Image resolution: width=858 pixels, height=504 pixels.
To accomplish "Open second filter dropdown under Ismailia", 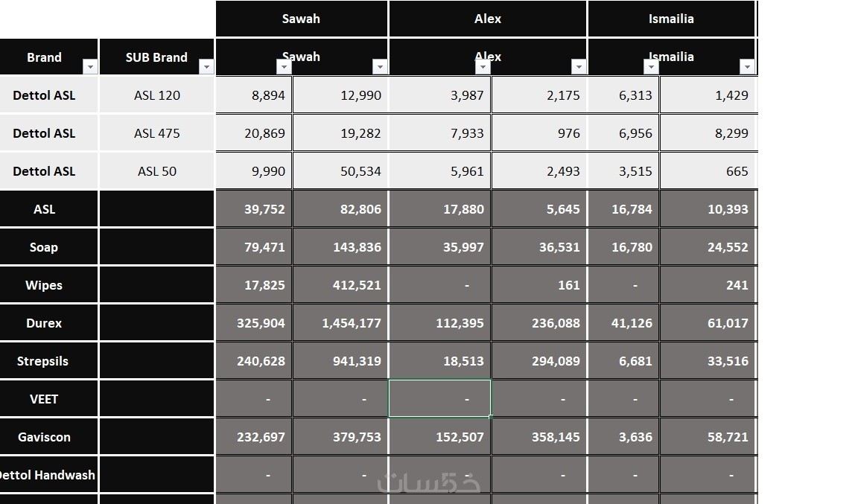I will (747, 67).
